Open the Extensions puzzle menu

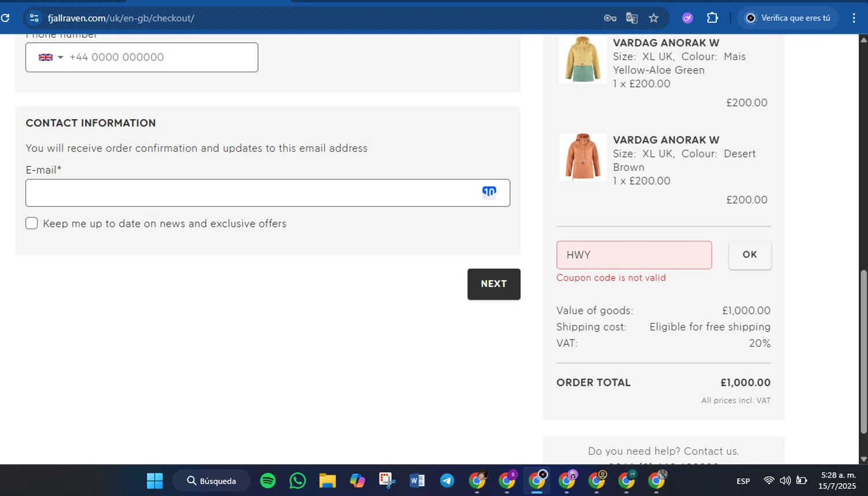[712, 18]
